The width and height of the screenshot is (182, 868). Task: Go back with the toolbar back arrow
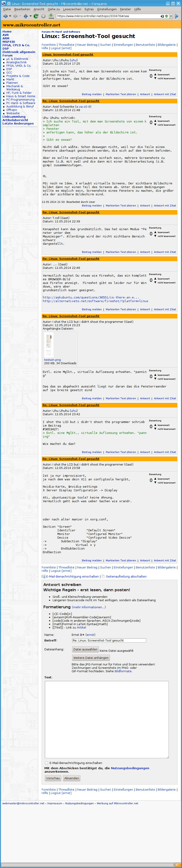tap(5, 16)
